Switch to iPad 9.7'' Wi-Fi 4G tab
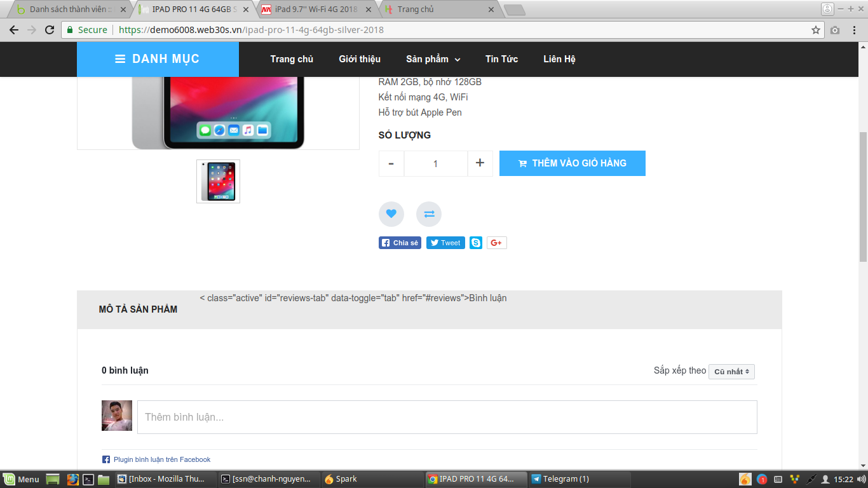The width and height of the screenshot is (868, 488). point(316,10)
